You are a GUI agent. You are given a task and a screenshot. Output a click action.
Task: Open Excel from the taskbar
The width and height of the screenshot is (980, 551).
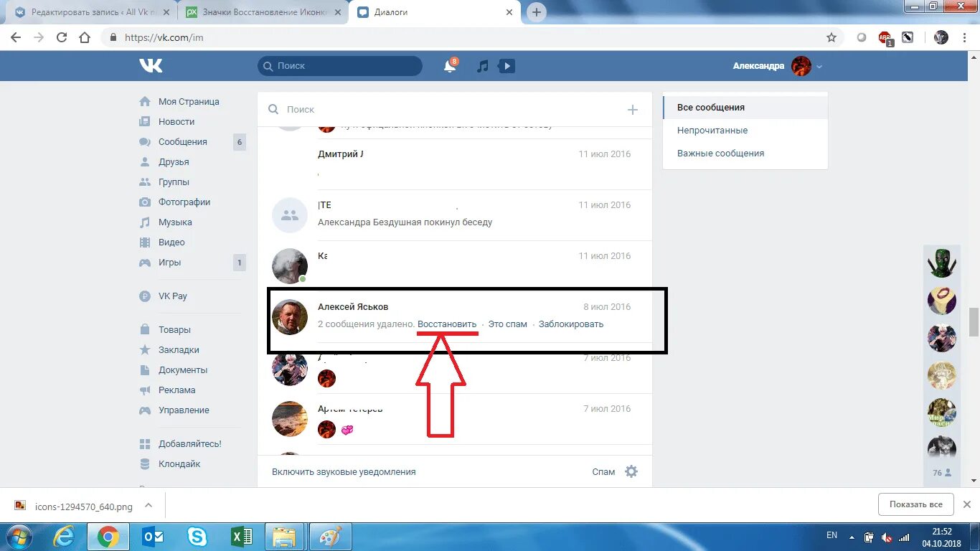coord(241,537)
